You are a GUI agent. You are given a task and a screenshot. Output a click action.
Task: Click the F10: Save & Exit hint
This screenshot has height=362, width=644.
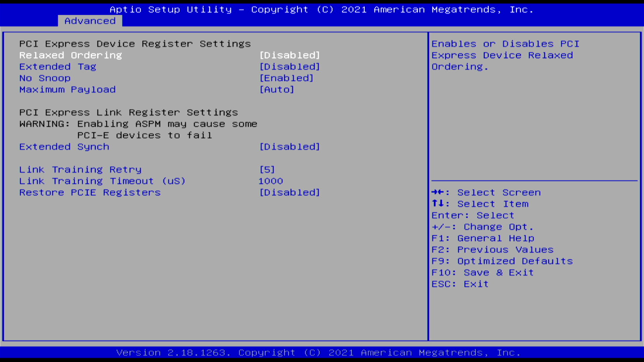click(x=482, y=273)
